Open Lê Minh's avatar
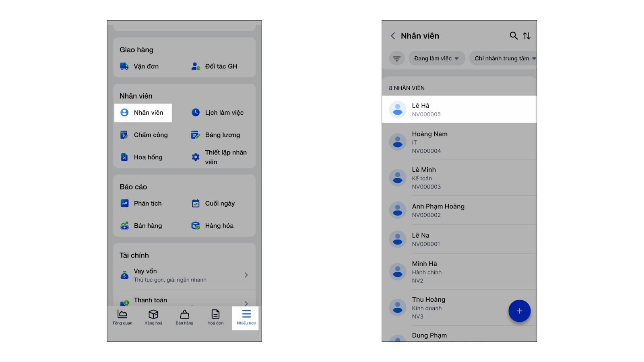644x362 pixels. tap(398, 178)
